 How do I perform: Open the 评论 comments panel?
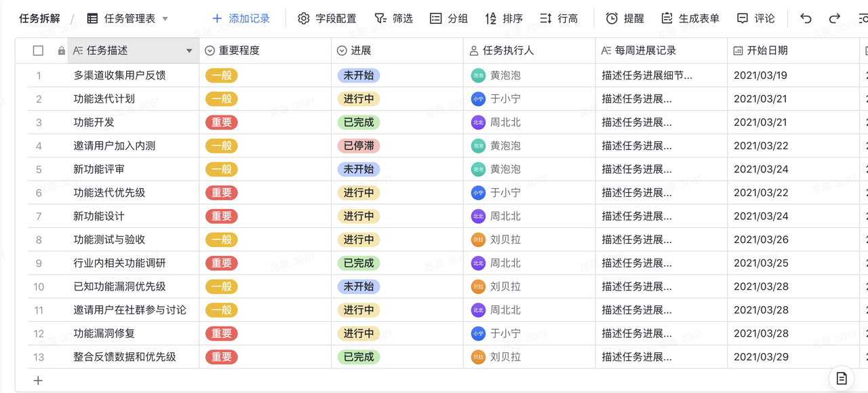click(x=755, y=18)
